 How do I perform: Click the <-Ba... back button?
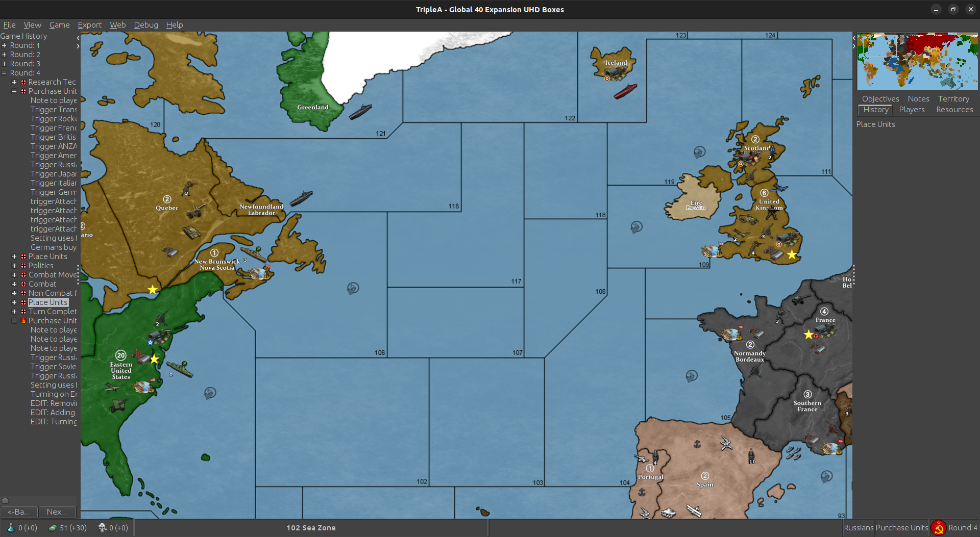(x=18, y=512)
